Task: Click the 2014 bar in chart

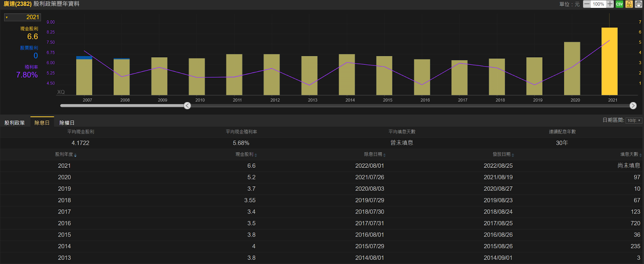Action: click(x=347, y=74)
